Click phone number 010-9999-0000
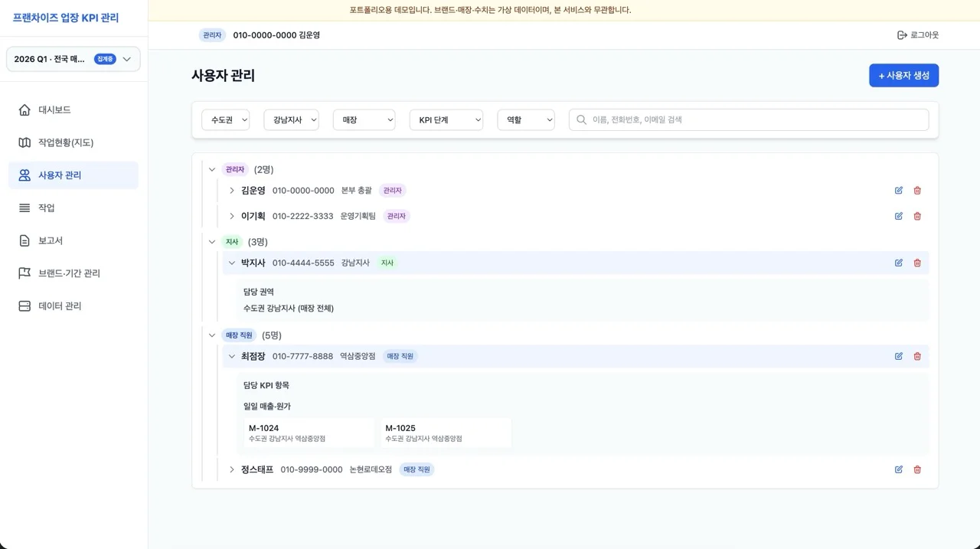 pyautogui.click(x=312, y=469)
